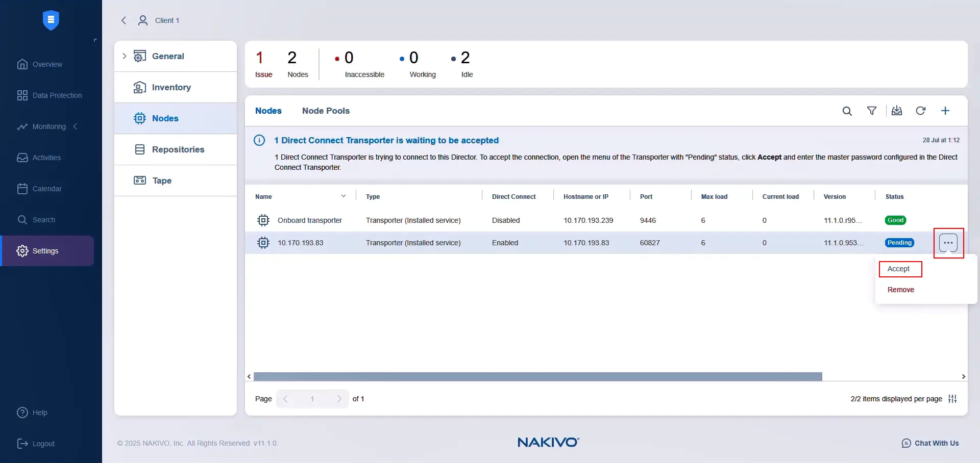
Task: Go to the next page arrow
Action: 339,399
